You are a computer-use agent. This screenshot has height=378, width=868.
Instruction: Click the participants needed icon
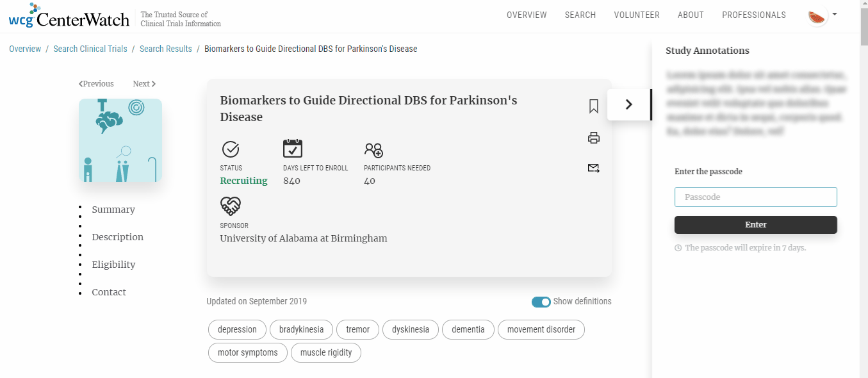[x=373, y=150]
